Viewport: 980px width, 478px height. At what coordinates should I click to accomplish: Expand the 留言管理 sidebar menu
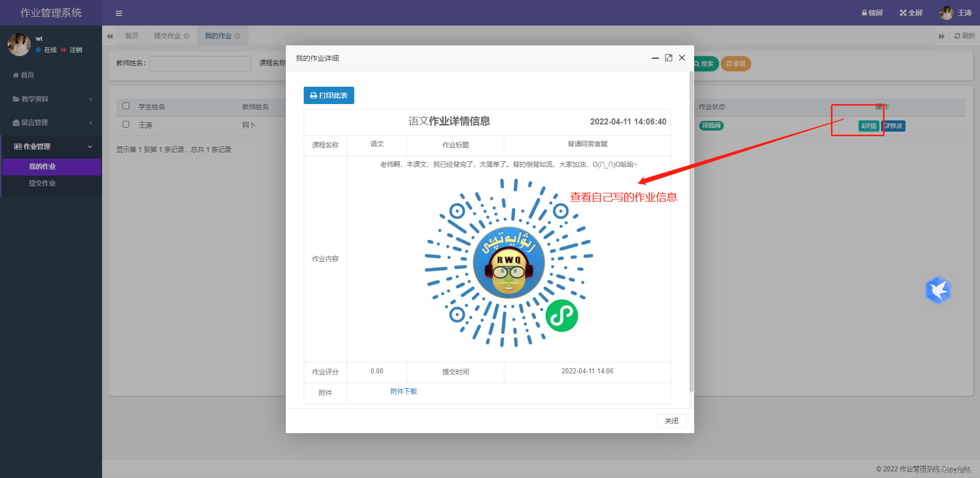pos(51,122)
